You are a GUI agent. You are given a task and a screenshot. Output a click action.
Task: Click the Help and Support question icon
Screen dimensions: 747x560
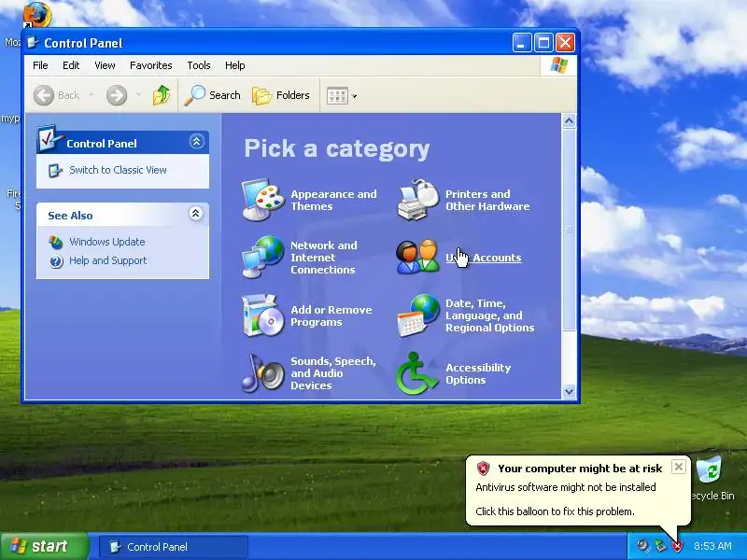click(56, 261)
